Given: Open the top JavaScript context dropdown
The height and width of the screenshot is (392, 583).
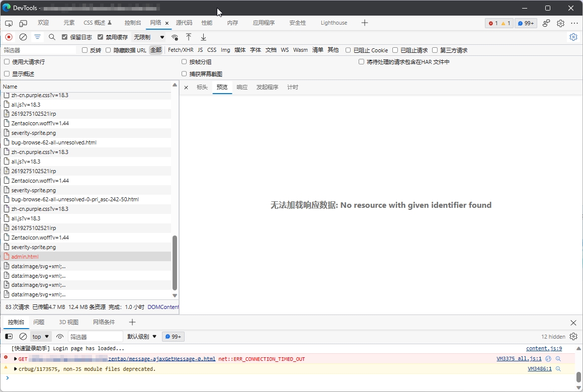Looking at the screenshot, I should (41, 337).
